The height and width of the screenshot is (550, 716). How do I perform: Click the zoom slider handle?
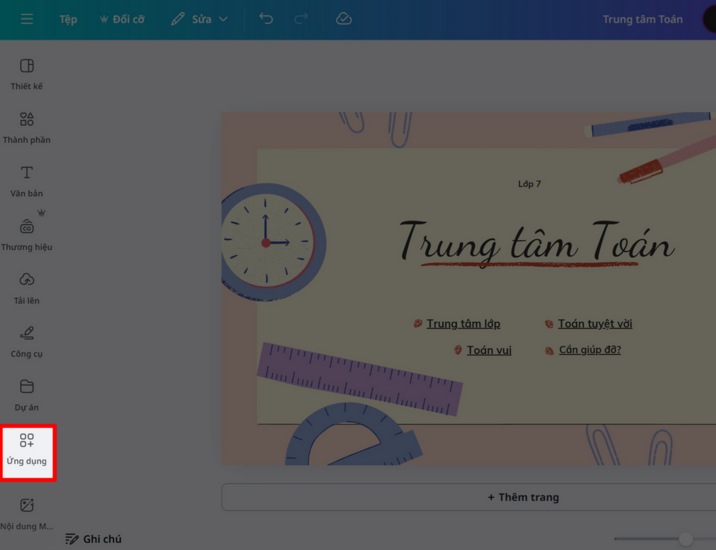pos(686,539)
